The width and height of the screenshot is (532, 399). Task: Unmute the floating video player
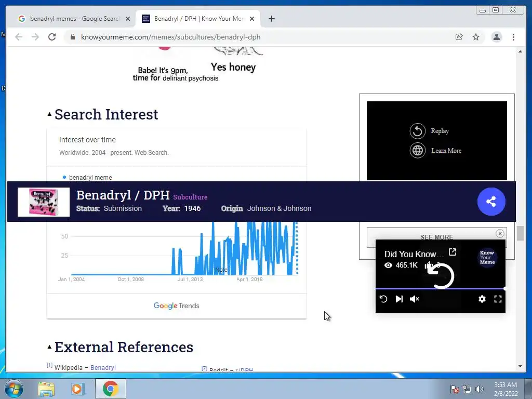coord(414,299)
